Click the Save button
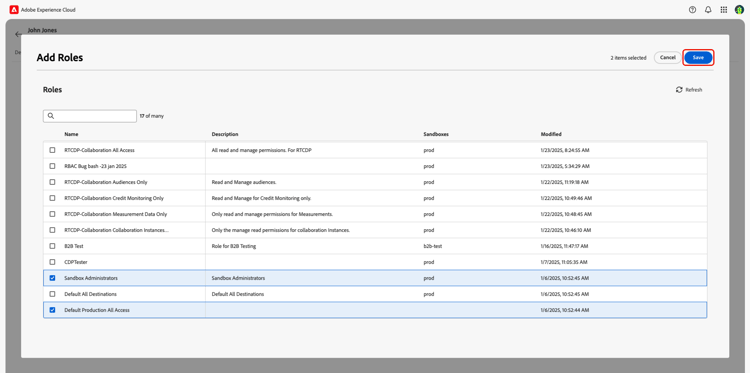 698,58
